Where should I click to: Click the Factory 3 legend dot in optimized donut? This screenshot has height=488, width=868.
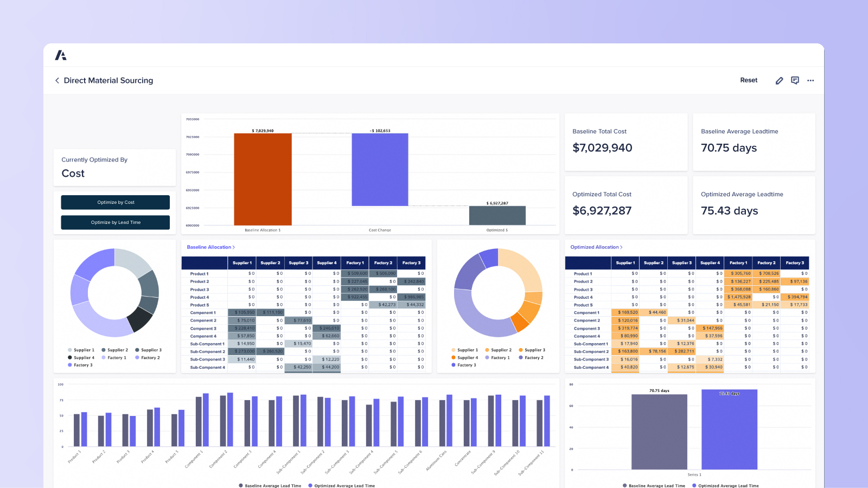click(x=454, y=365)
